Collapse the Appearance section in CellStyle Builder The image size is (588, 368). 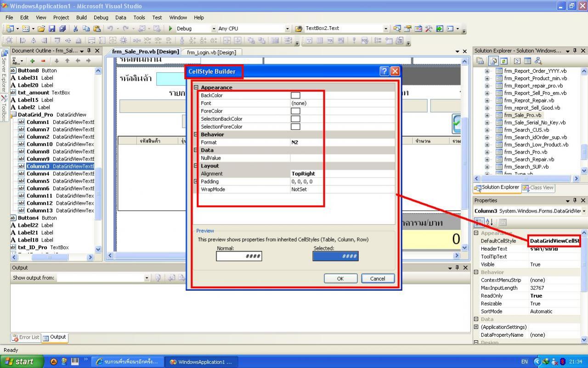(196, 87)
